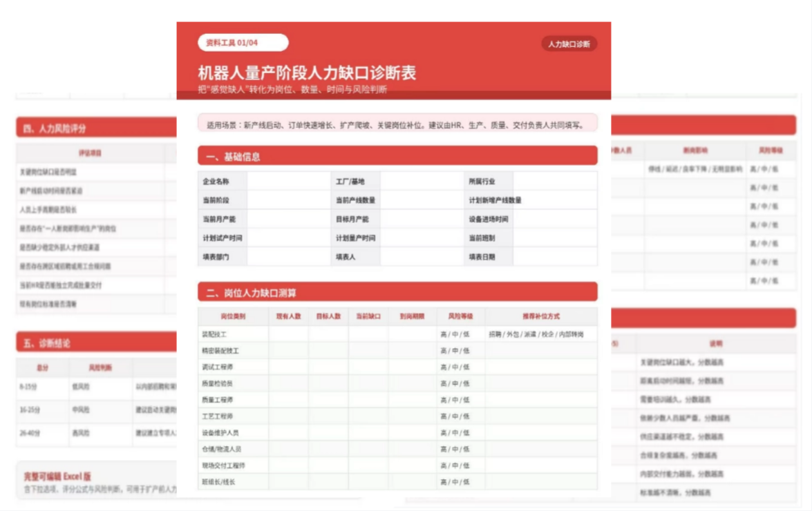Viewport: 812px width, 511px height.
Task: Click the '一、基础信息' section header
Action: pyautogui.click(x=397, y=156)
